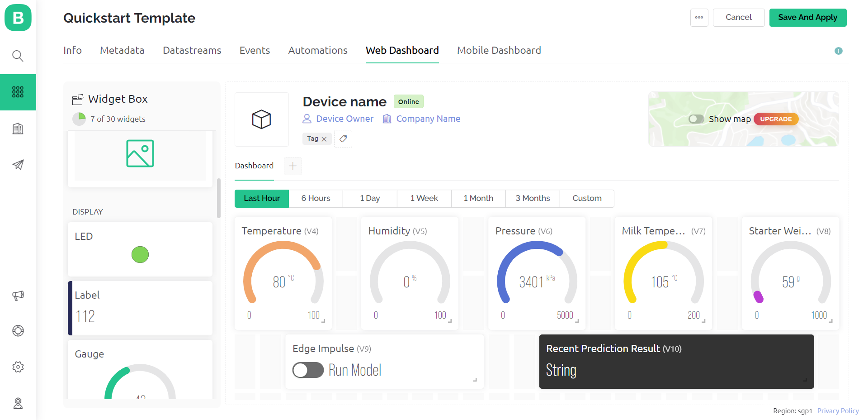
Task: Select the Last Hour time range
Action: click(262, 198)
